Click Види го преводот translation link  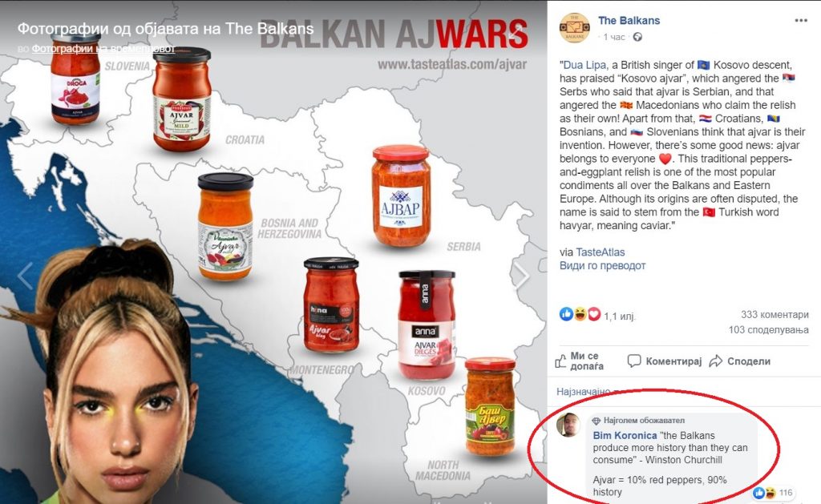coord(602,266)
